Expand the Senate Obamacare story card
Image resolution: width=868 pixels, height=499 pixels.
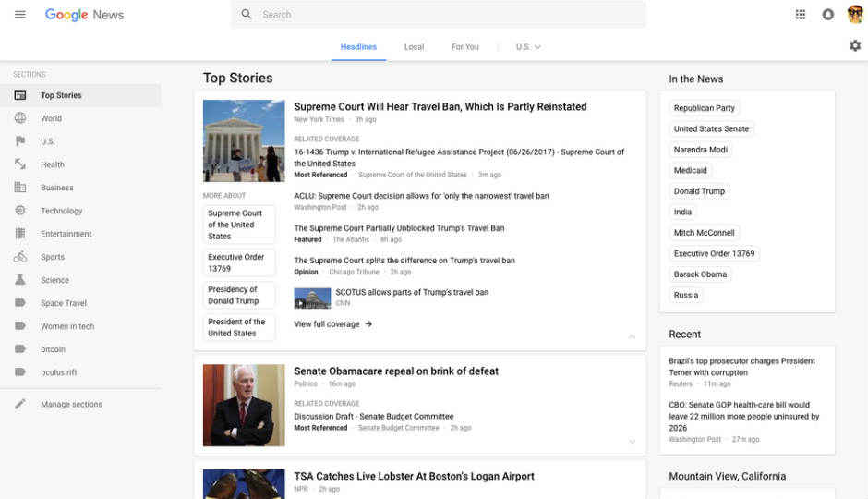[x=632, y=442]
